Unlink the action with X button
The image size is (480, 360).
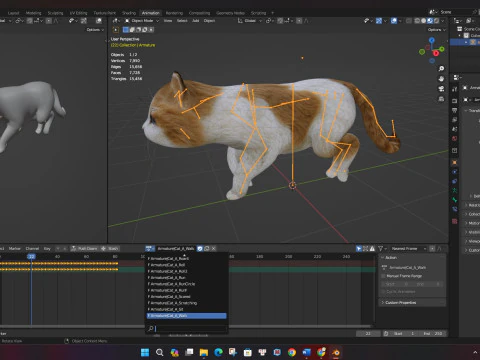pyautogui.click(x=214, y=249)
